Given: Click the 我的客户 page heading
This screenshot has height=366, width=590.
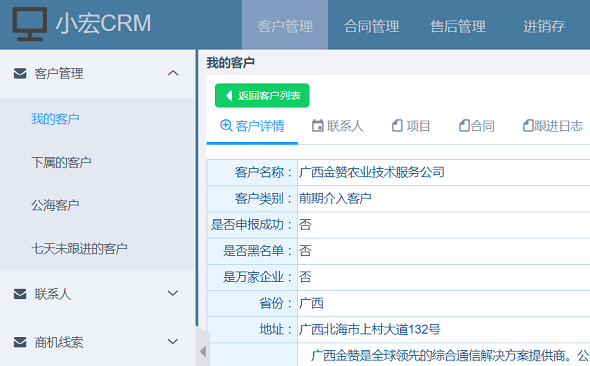Looking at the screenshot, I should [231, 62].
